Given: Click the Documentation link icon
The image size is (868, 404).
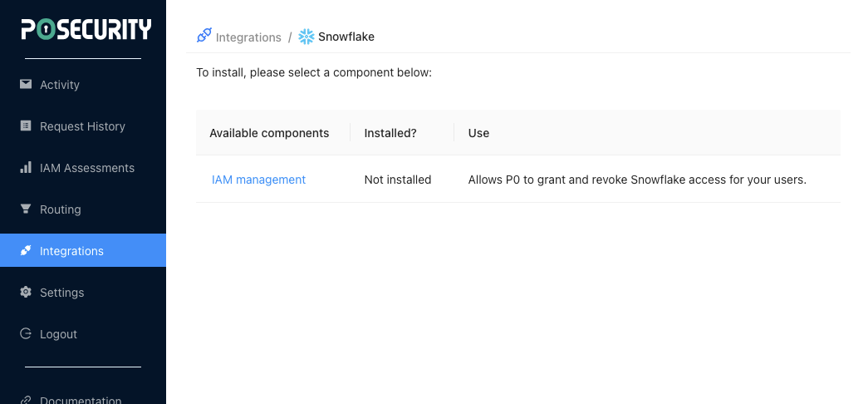Looking at the screenshot, I should (26, 400).
